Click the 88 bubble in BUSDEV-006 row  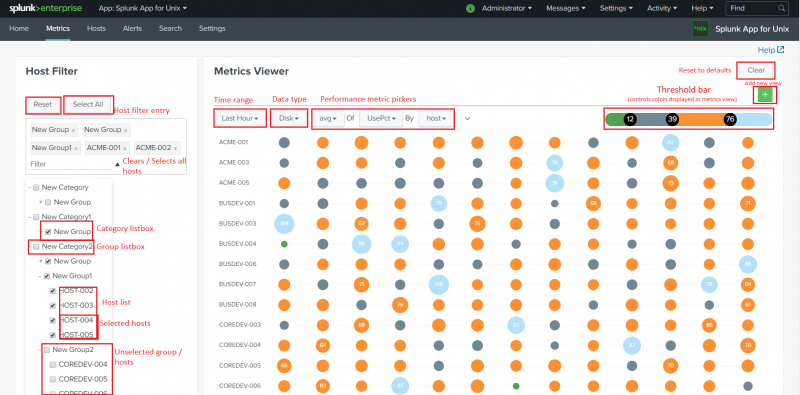[x=747, y=264]
